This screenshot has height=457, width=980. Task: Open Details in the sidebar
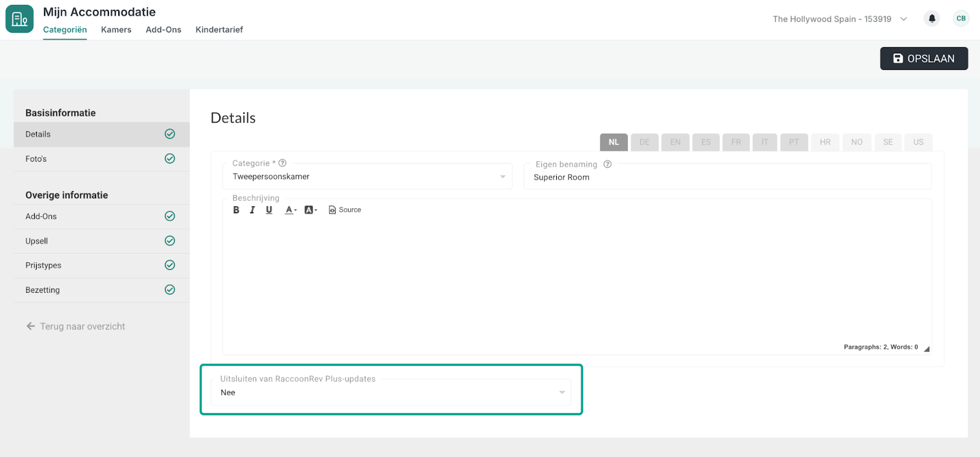(102, 134)
